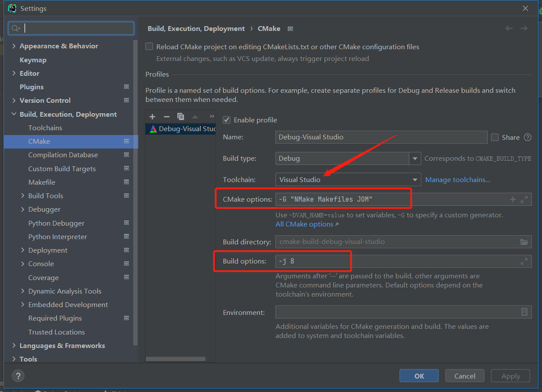Add a new CMake profile with plus icon

pos(152,117)
